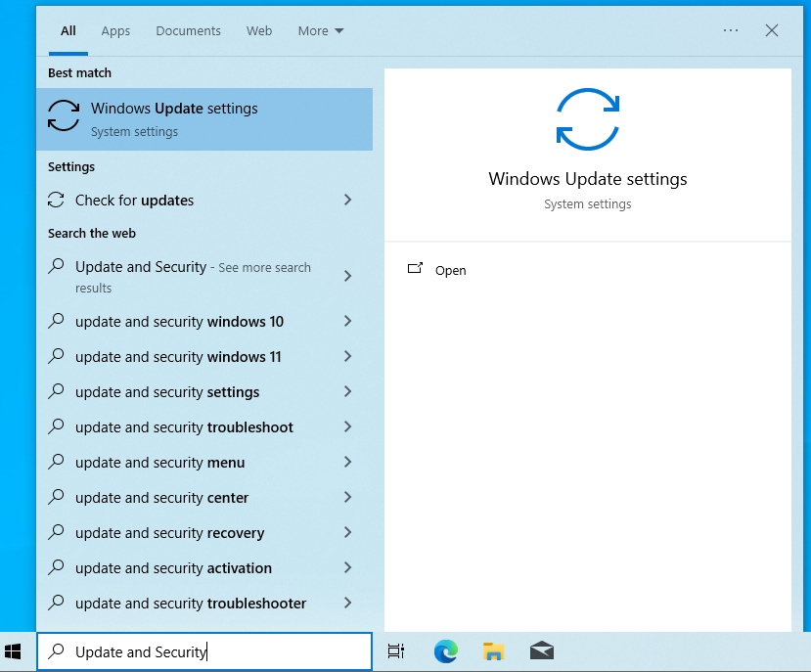This screenshot has height=672, width=811.
Task: Pick the 'update and security troubleshooter' suggestion
Action: (204, 603)
